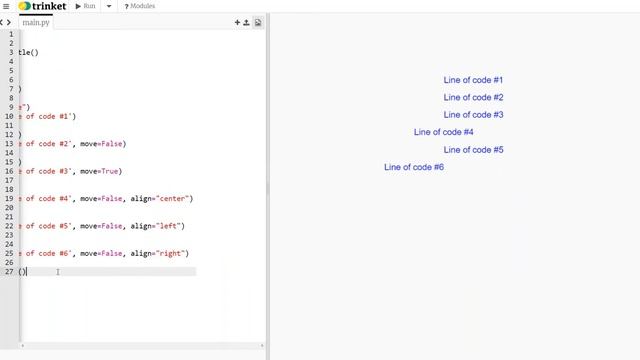This screenshot has width=640, height=360.
Task: Add a new file with plus icon
Action: [237, 22]
